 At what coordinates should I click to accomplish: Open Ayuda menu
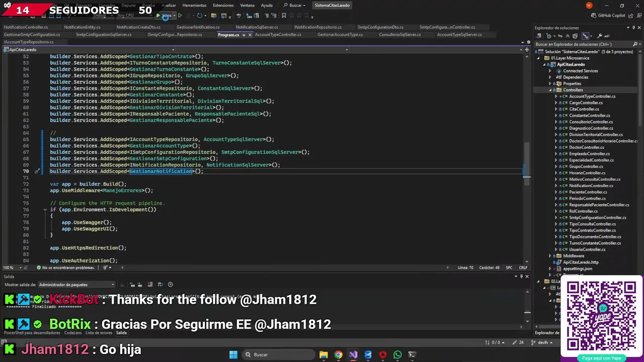(x=267, y=6)
